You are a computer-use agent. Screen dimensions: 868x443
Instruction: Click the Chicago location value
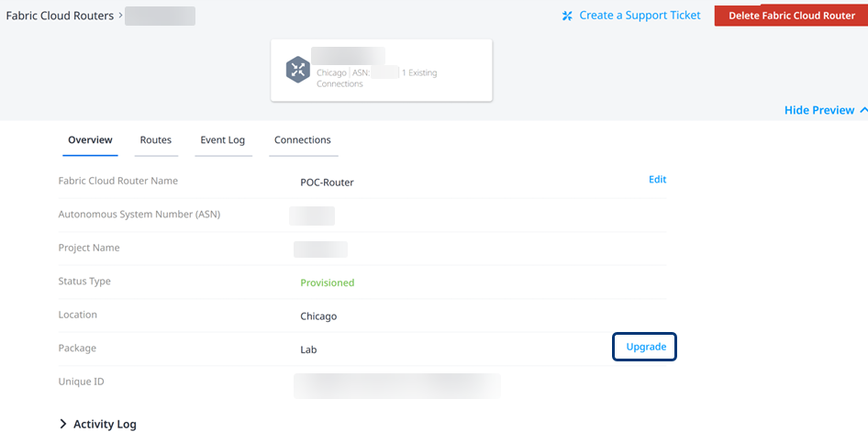[318, 316]
